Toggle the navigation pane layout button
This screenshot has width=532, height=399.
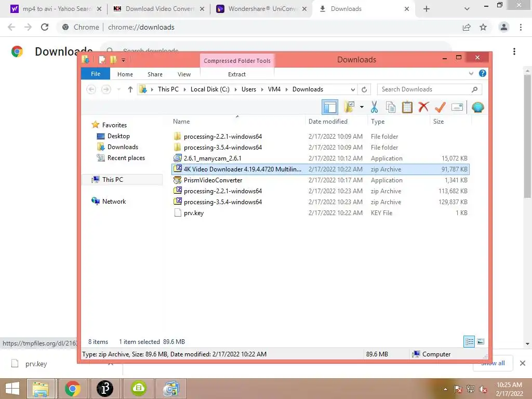[329, 107]
